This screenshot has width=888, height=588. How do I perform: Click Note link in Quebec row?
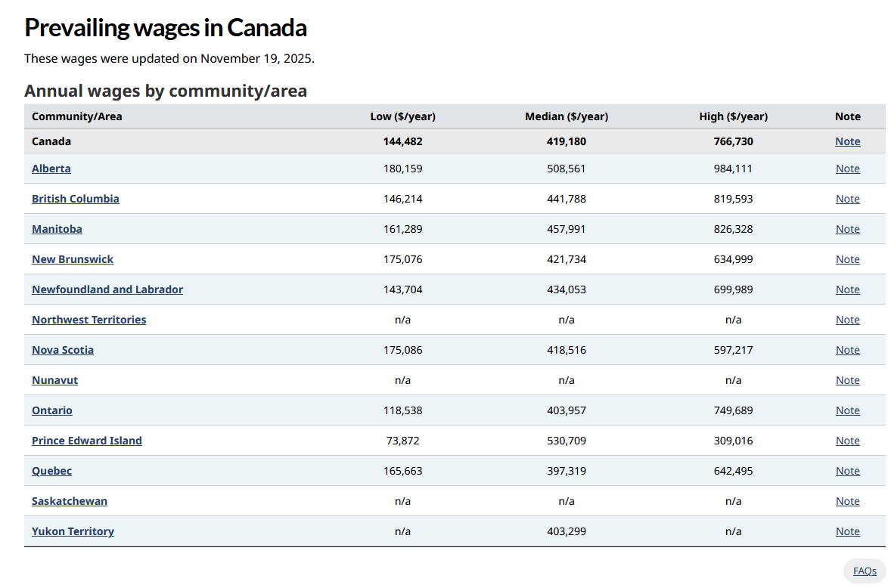click(847, 471)
